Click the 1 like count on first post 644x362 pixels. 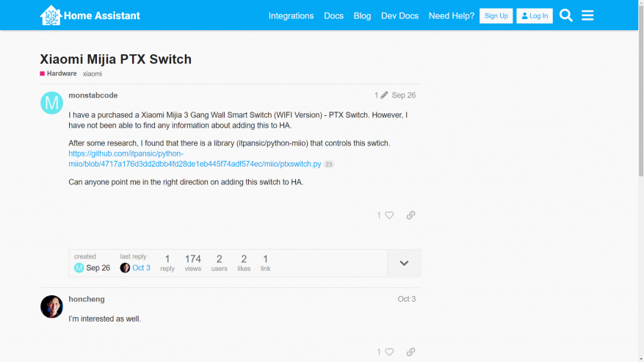379,215
